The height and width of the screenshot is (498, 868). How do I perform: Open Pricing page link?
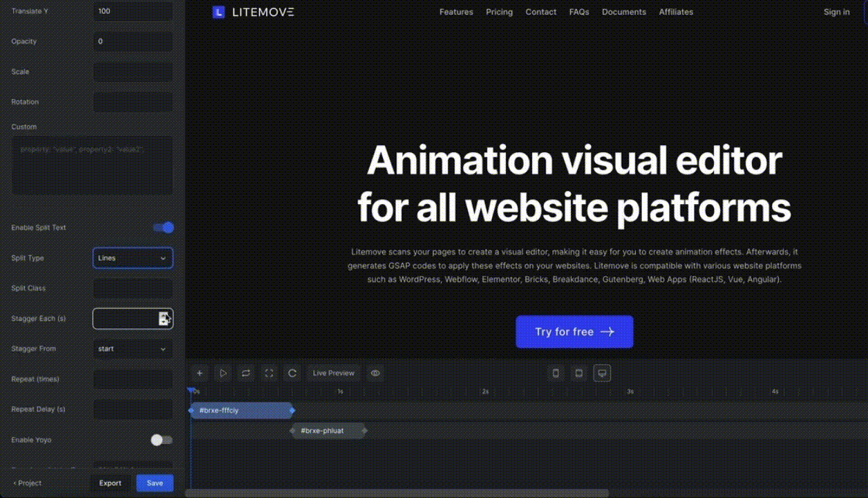pos(499,12)
